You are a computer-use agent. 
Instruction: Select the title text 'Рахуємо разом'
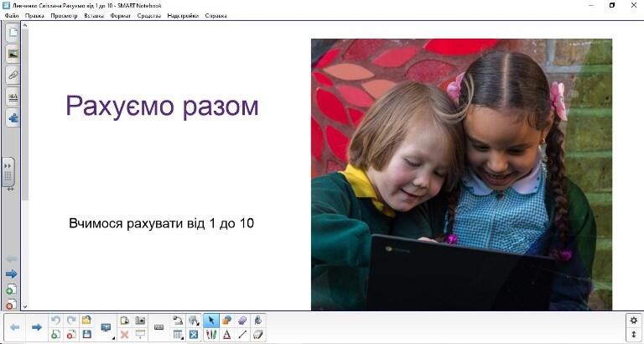pyautogui.click(x=162, y=107)
